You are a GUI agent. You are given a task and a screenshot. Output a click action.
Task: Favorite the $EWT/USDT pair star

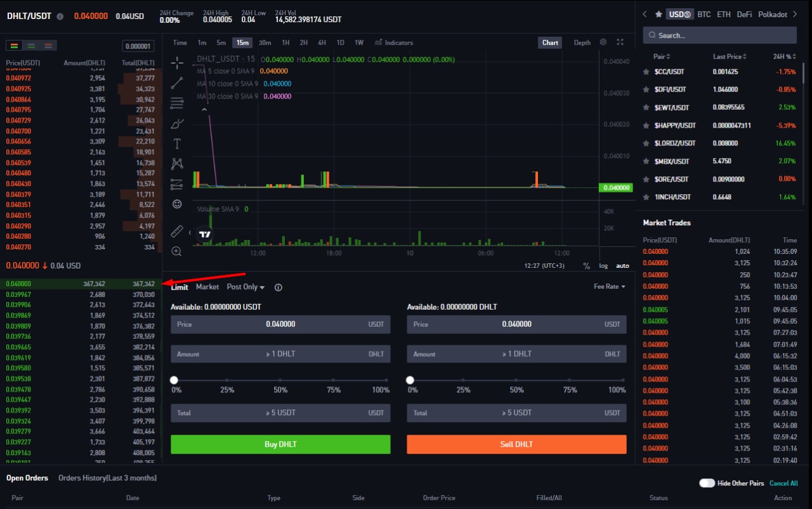click(x=646, y=107)
